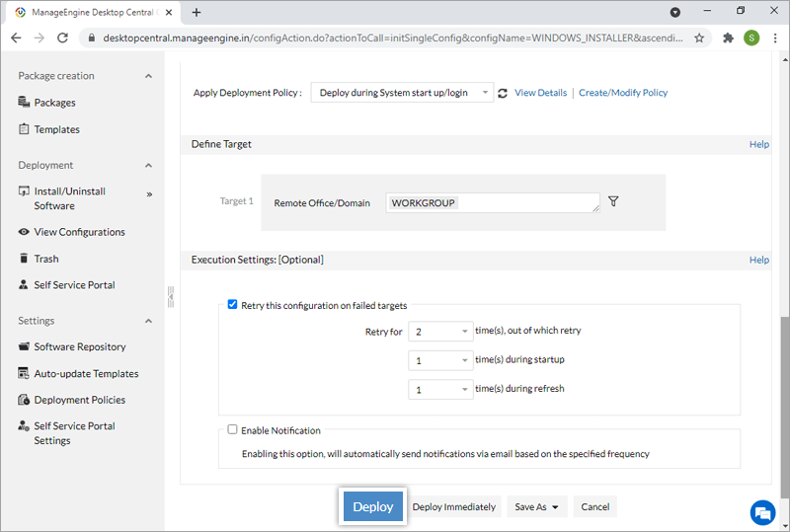
Task: Click the Create/Modify Policy link
Action: 623,93
